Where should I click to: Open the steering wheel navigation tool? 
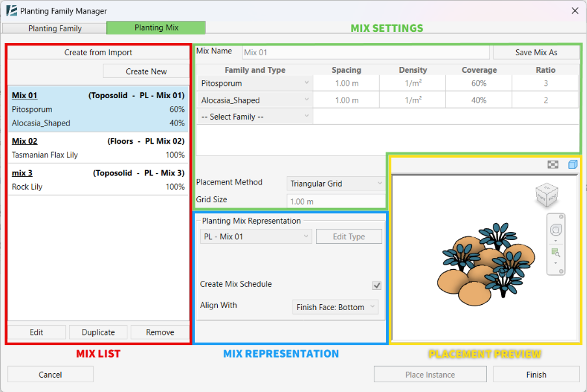coord(556,230)
